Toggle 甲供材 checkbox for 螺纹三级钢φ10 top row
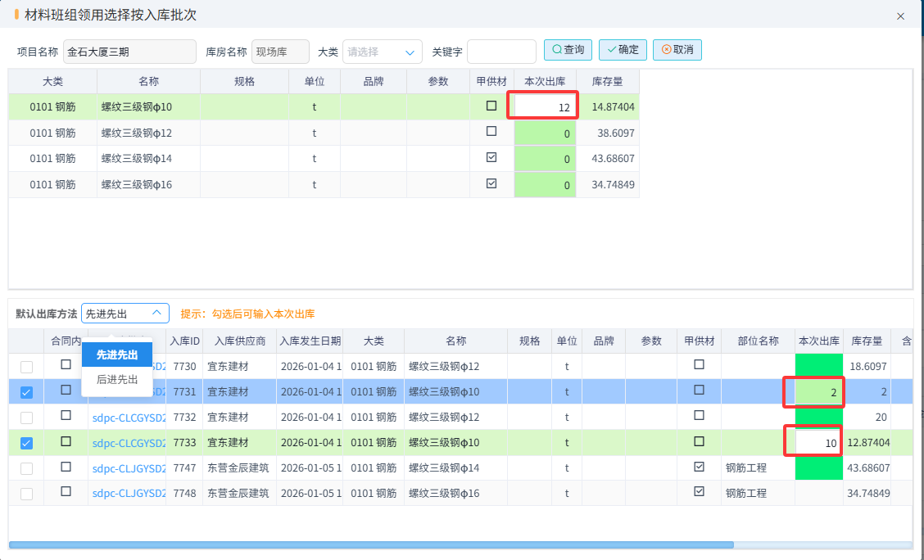The image size is (924, 560). pyautogui.click(x=491, y=106)
